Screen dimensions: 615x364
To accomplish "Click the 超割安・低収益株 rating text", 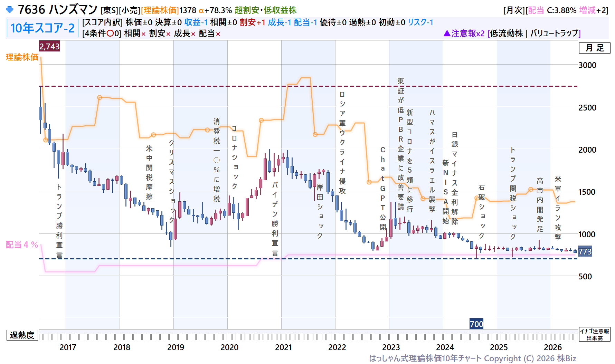I will tap(265, 10).
